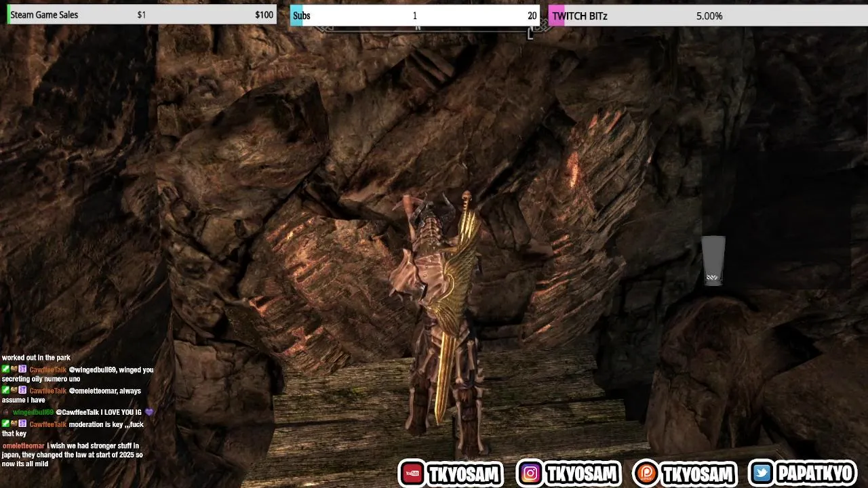
Task: Click moderator sword badge on 'always assume' message
Action: tap(5, 390)
